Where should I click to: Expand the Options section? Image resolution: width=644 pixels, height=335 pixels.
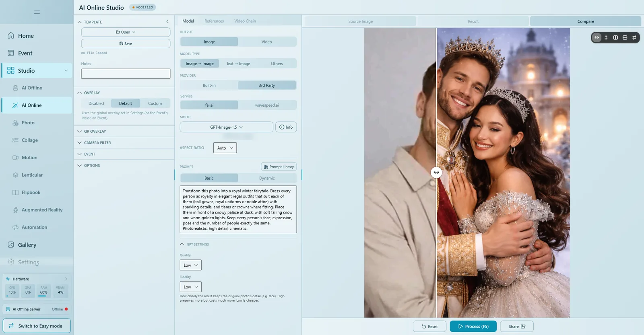[124, 166]
